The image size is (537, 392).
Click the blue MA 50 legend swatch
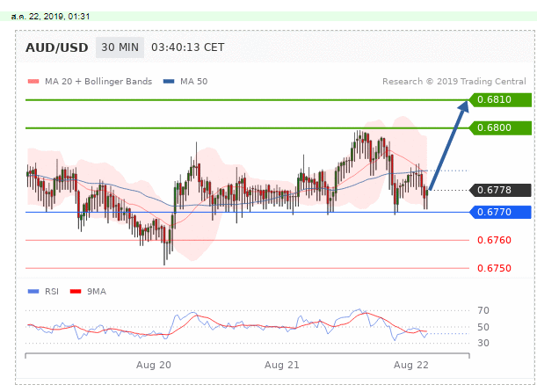[169, 82]
